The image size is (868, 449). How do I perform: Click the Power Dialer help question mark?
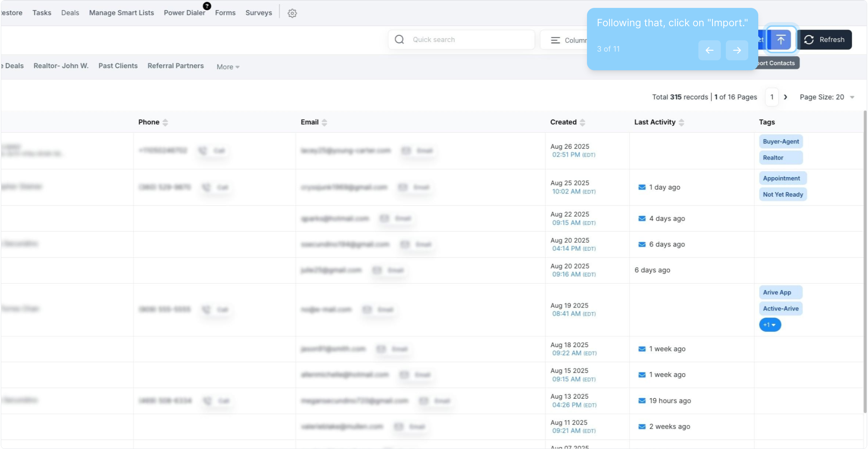[207, 6]
